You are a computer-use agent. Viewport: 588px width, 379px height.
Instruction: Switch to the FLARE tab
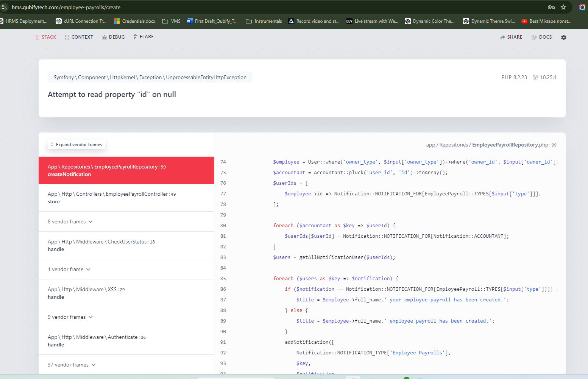143,37
